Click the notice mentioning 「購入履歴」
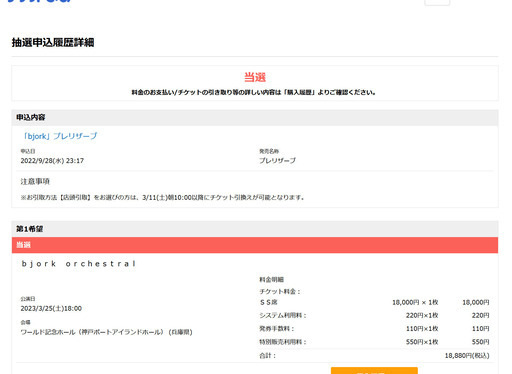 click(254, 92)
